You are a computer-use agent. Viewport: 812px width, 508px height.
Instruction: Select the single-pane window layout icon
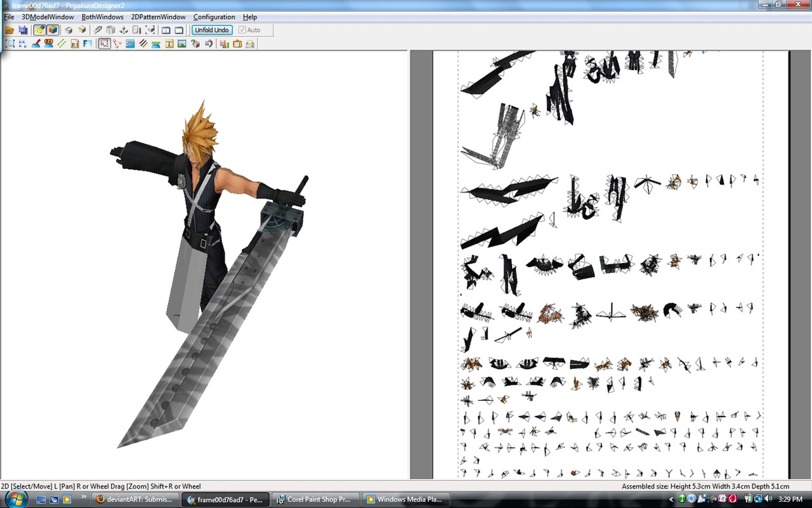click(180, 30)
